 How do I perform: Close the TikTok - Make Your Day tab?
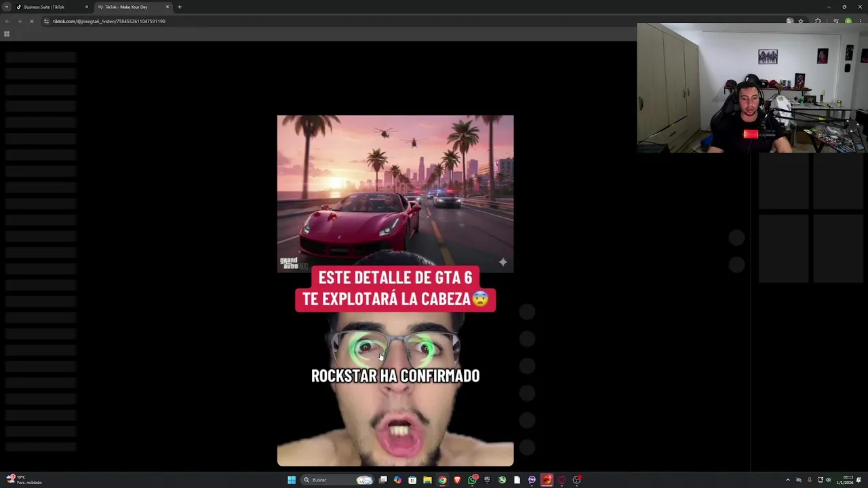coord(167,7)
